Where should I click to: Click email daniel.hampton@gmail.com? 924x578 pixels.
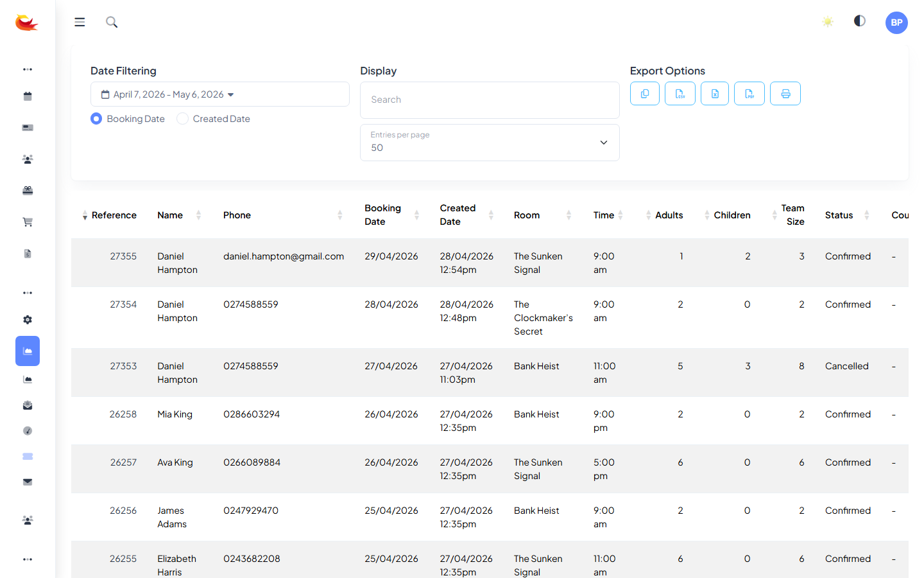tap(284, 256)
